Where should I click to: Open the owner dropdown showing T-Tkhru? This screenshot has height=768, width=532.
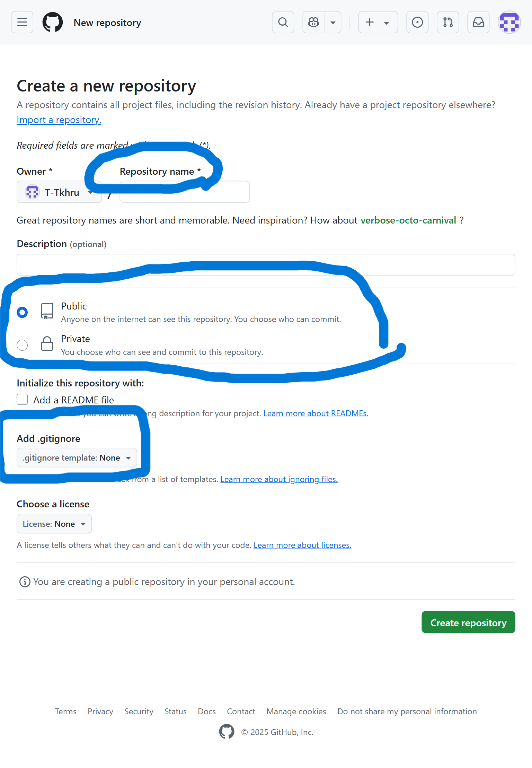(59, 192)
